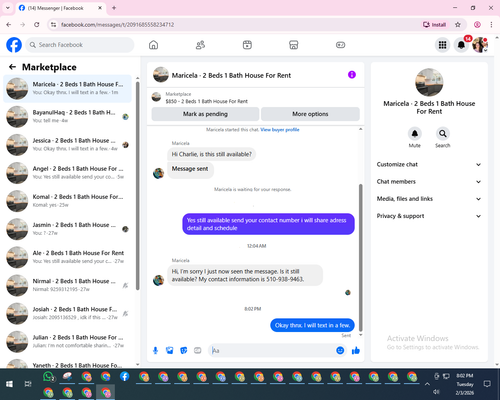Click the browser address bar URL
This screenshot has width=500, height=400.
point(117,25)
